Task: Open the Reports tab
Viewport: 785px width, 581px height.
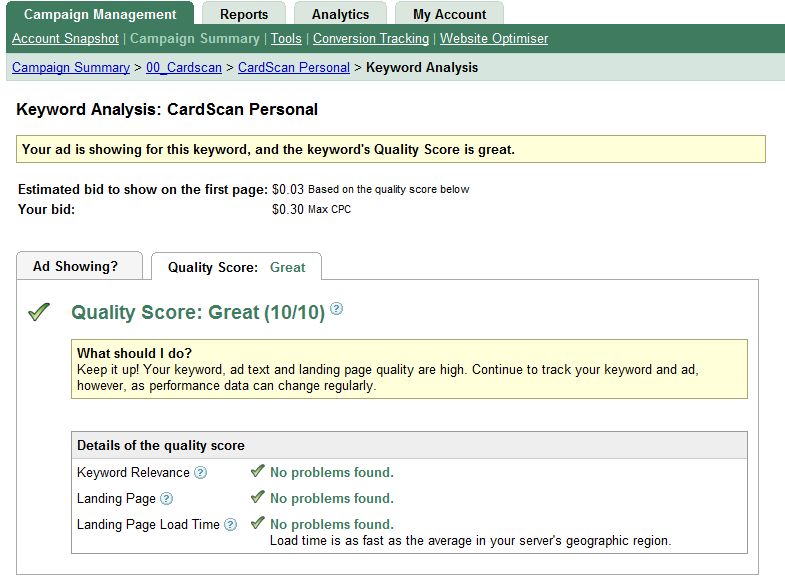Action: [244, 14]
